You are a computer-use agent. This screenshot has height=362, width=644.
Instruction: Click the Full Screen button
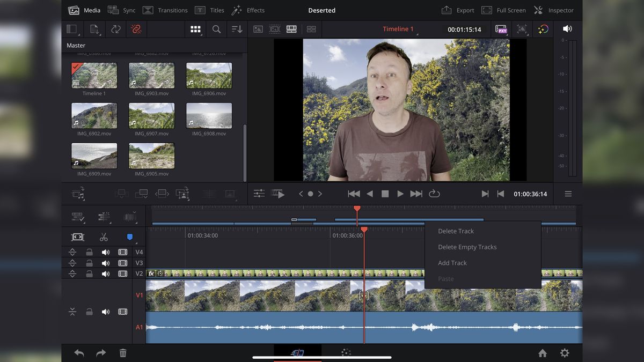point(503,10)
